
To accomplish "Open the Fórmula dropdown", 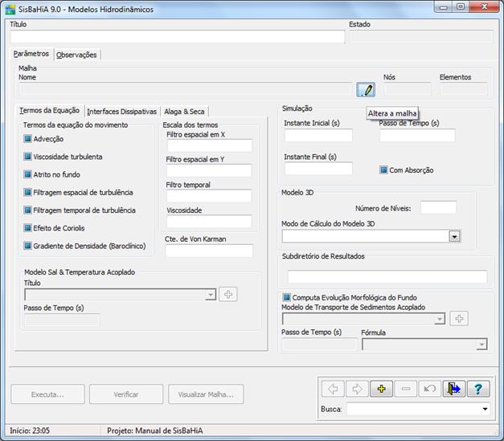I will pyautogui.click(x=481, y=345).
